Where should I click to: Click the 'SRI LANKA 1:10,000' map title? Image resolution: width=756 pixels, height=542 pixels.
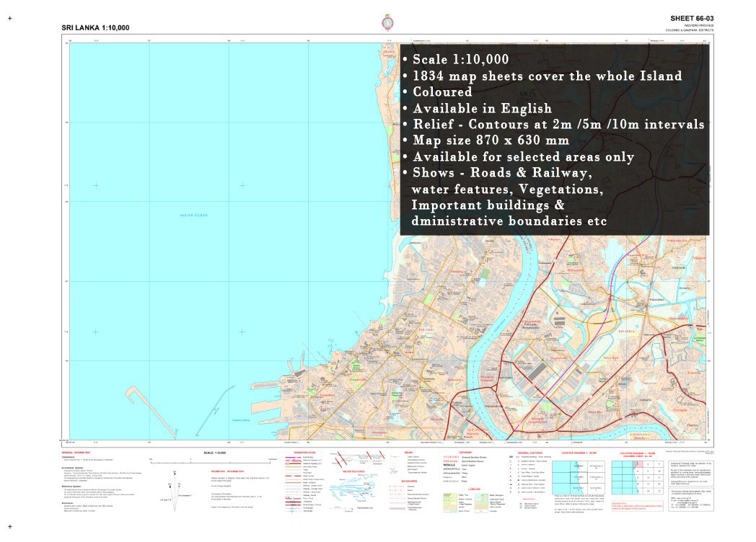tap(95, 28)
